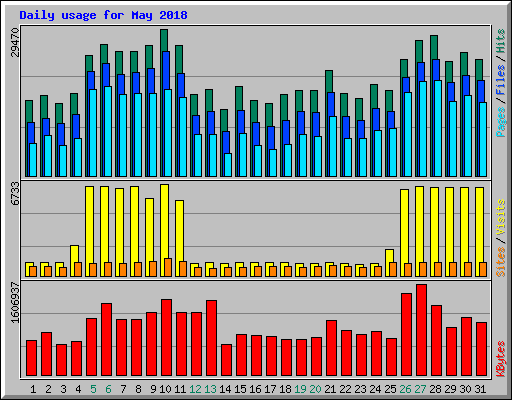This screenshot has width=512, height=400.
Task: Click day label 23 on the x-axis
Action: coord(360,389)
